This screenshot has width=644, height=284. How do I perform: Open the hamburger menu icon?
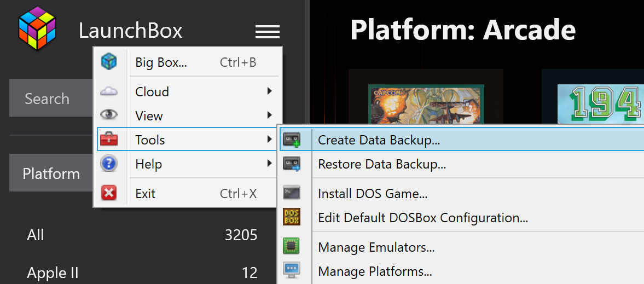click(x=268, y=32)
